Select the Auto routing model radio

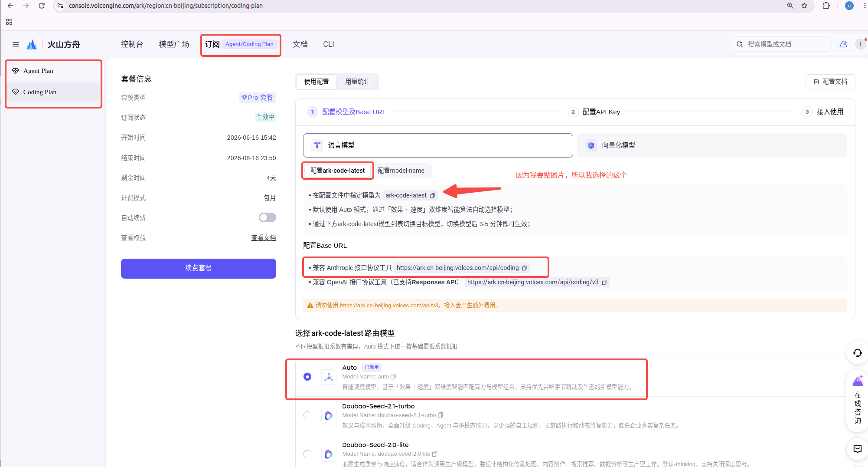pos(307,377)
